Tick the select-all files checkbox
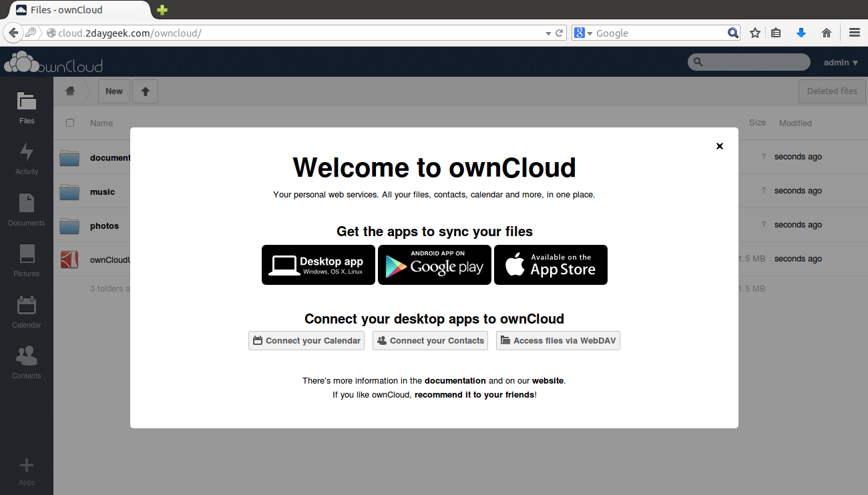868x495 pixels. click(x=70, y=123)
